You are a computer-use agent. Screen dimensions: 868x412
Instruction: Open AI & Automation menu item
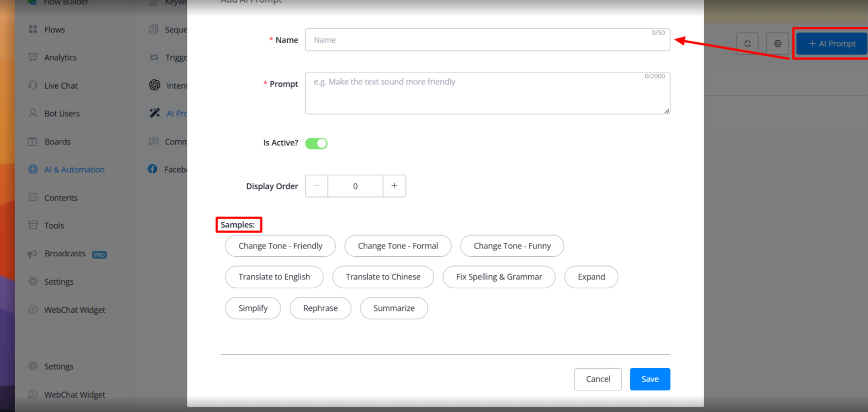(x=74, y=170)
